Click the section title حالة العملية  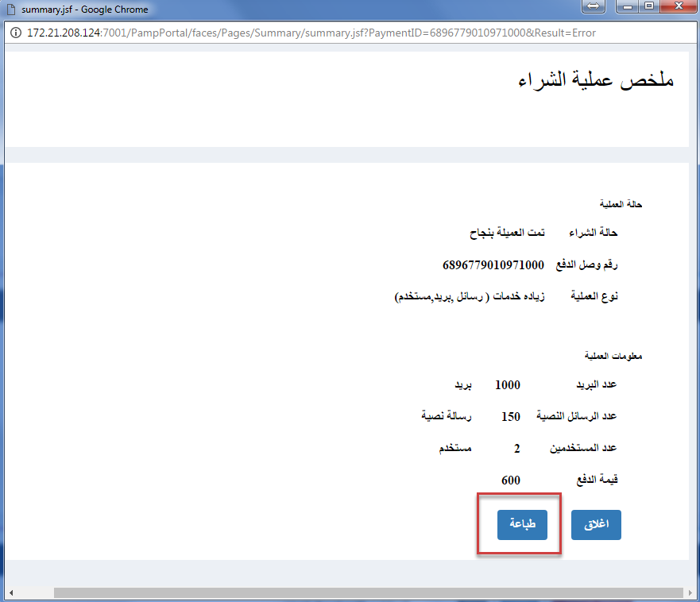[x=621, y=204]
